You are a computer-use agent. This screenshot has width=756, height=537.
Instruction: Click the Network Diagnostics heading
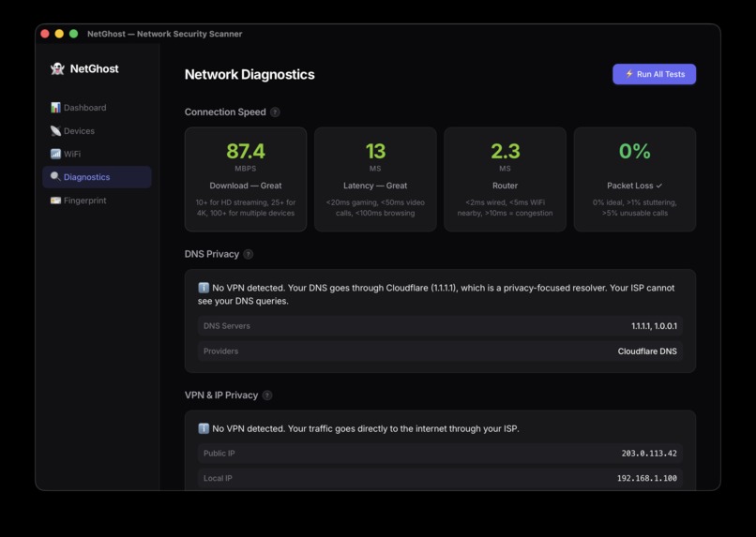click(x=249, y=75)
